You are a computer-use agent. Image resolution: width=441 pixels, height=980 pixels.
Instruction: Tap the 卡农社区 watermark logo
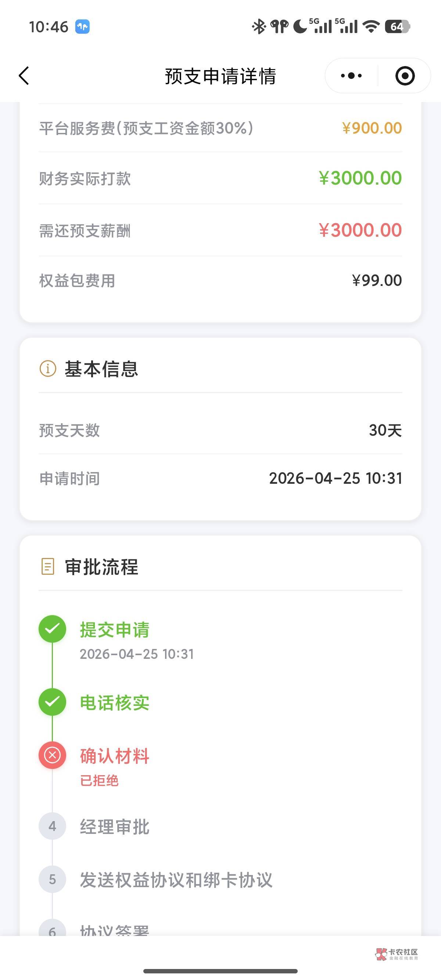click(397, 954)
